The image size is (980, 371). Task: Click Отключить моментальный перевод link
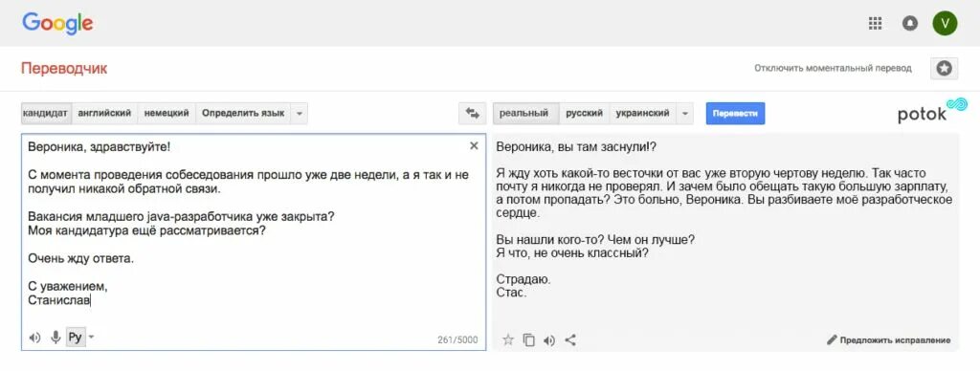[x=833, y=69]
